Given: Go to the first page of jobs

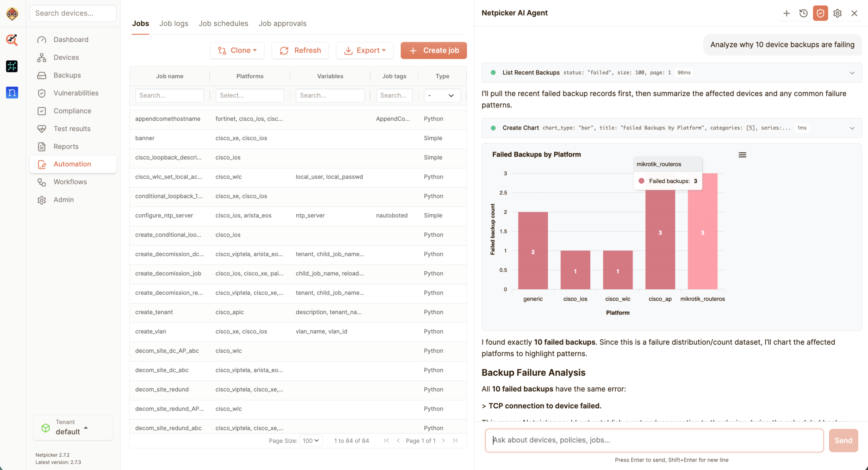Looking at the screenshot, I should (x=387, y=441).
